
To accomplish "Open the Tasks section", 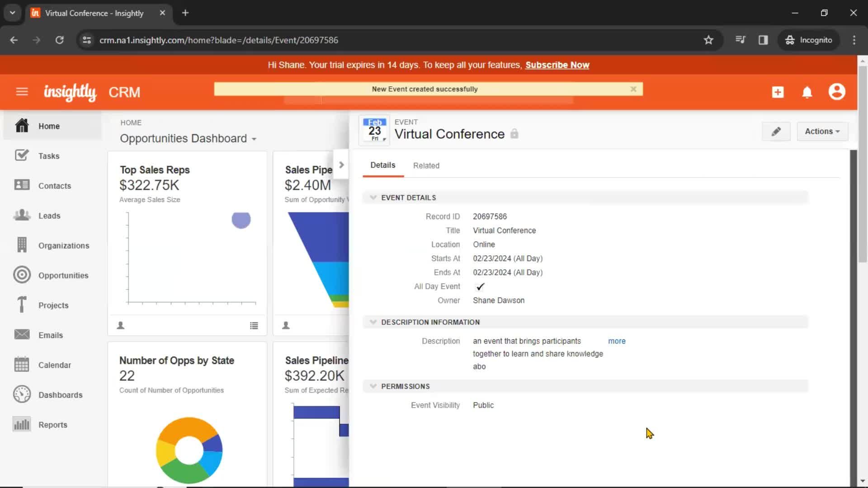I will click(49, 155).
